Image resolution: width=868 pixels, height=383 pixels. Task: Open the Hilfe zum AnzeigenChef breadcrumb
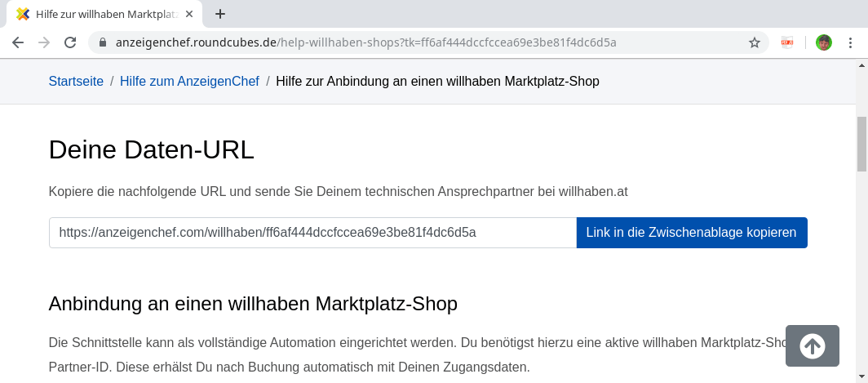click(x=189, y=82)
